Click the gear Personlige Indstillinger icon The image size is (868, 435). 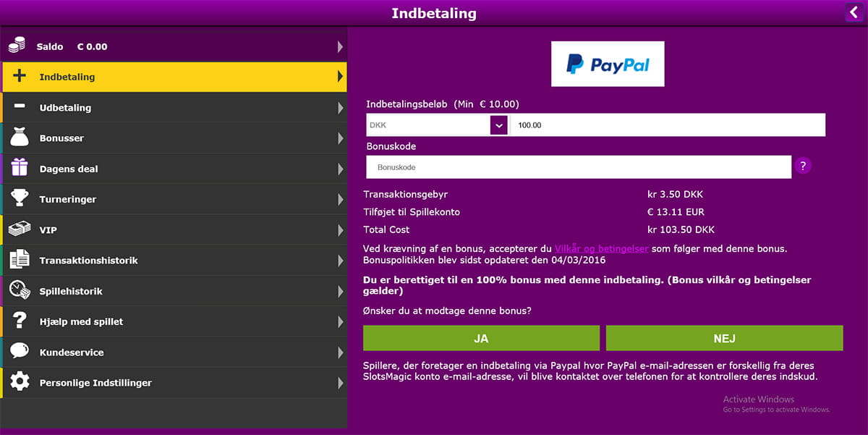(20, 381)
